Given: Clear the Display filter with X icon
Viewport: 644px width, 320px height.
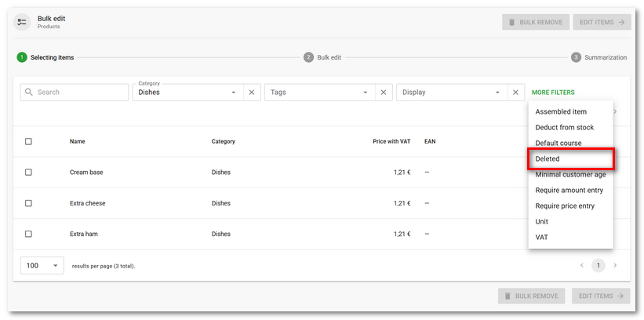Looking at the screenshot, I should tap(515, 93).
